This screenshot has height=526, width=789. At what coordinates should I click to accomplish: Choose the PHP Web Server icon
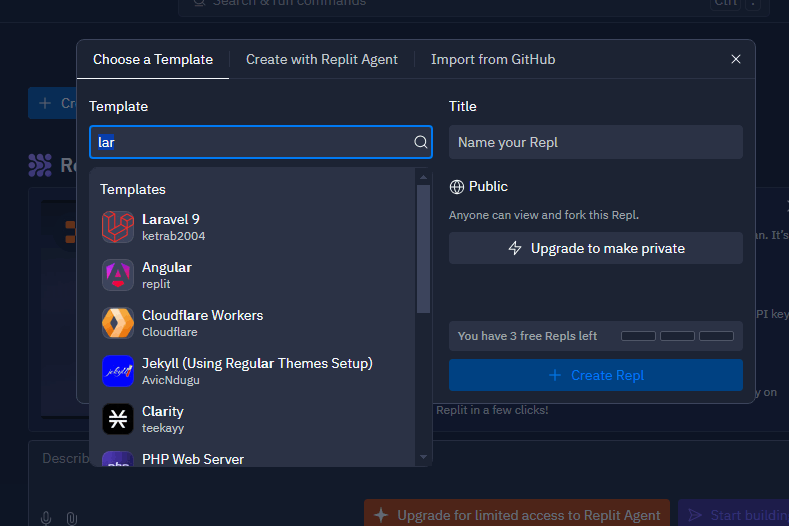(x=118, y=459)
